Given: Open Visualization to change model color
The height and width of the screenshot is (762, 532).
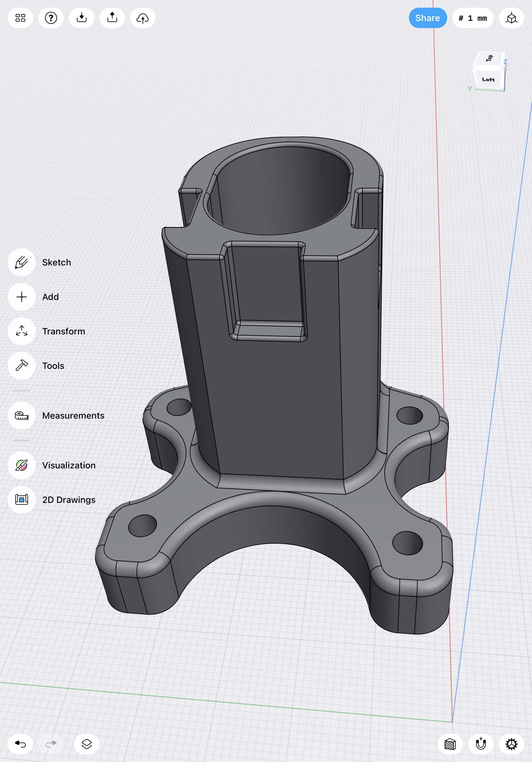Looking at the screenshot, I should [x=21, y=465].
